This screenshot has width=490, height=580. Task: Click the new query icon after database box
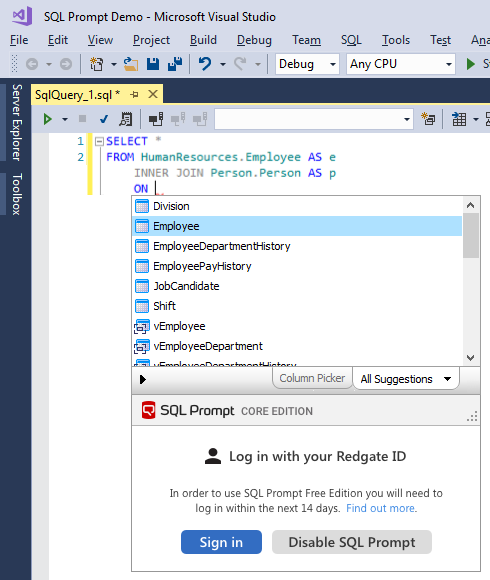[x=428, y=119]
